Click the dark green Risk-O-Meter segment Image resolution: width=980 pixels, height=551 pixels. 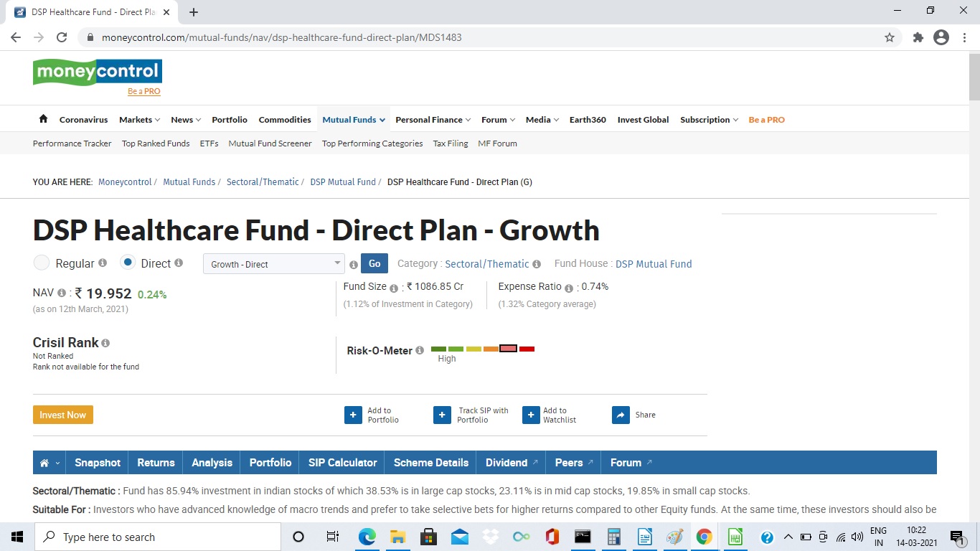coord(438,349)
